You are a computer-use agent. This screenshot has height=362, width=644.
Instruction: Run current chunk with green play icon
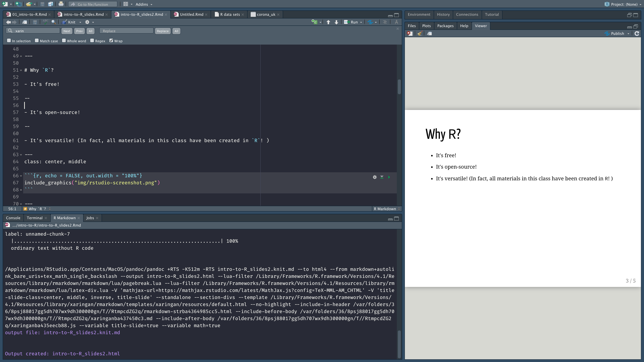[x=389, y=177]
